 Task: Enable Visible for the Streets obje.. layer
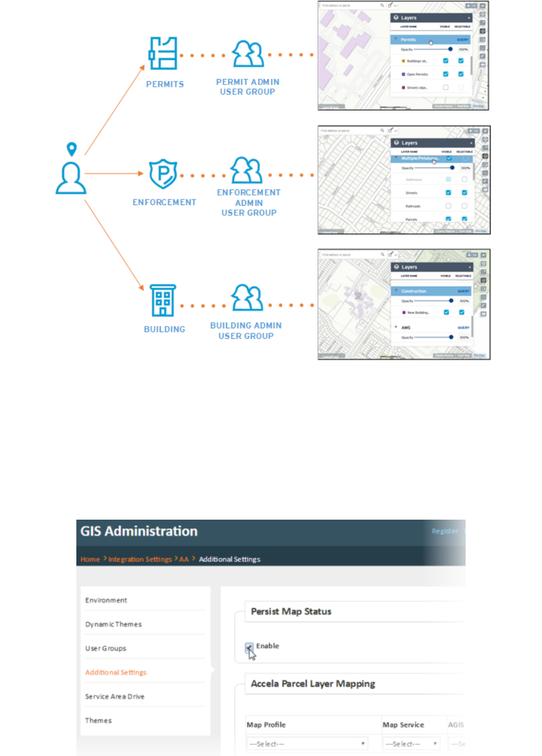point(446,88)
